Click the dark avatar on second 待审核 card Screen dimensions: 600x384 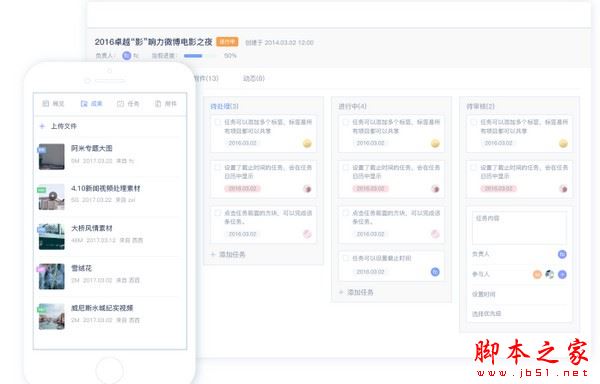pyautogui.click(x=563, y=189)
